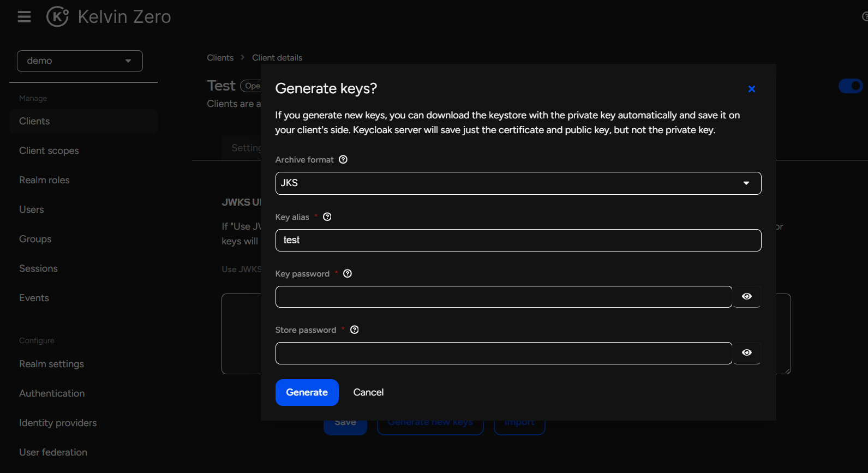Click into the Store password field
Viewport: 868px width, 473px height.
point(504,353)
